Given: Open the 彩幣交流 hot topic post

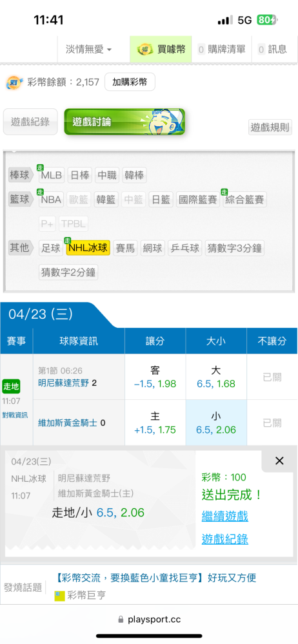Looking at the screenshot, I should coord(155,578).
